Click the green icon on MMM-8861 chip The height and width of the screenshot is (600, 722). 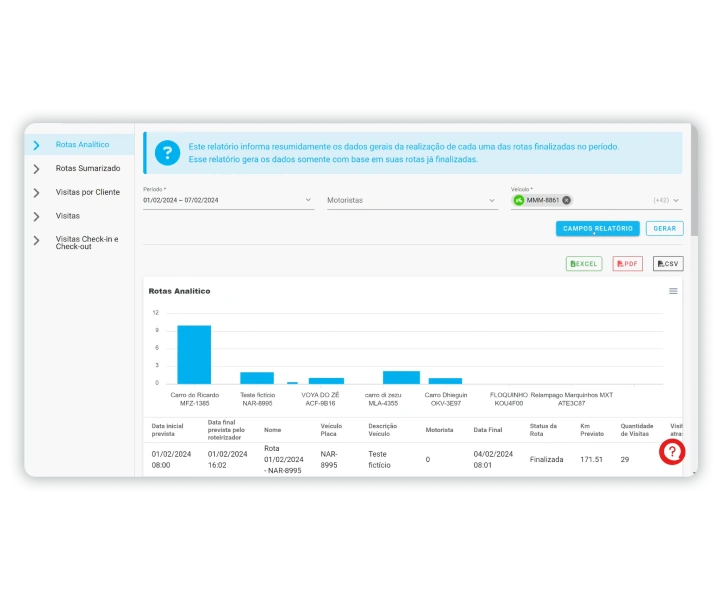tap(519, 200)
